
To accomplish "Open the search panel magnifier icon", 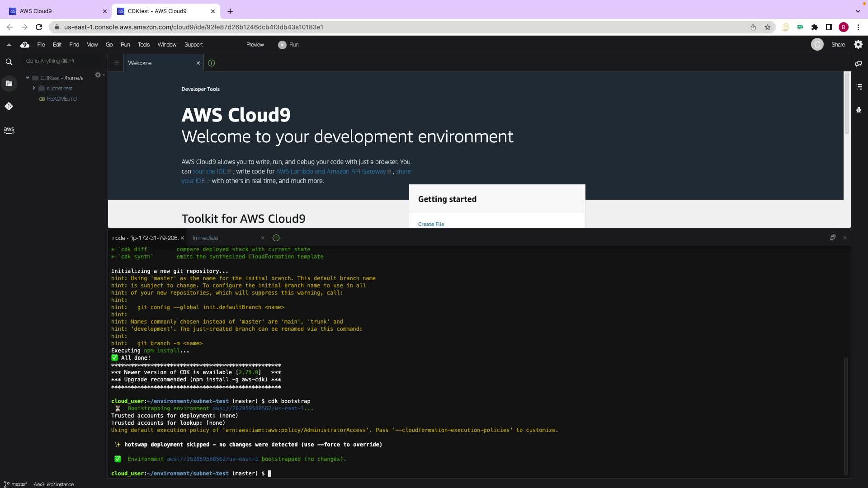I will [9, 62].
